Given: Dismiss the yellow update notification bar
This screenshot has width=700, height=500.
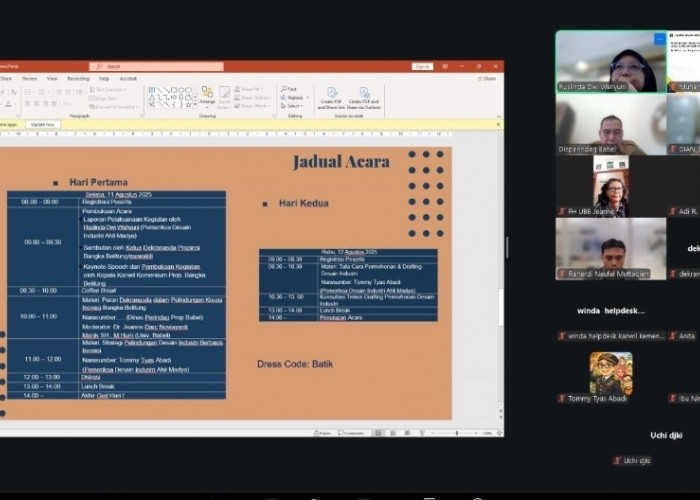Looking at the screenshot, I should (x=498, y=125).
